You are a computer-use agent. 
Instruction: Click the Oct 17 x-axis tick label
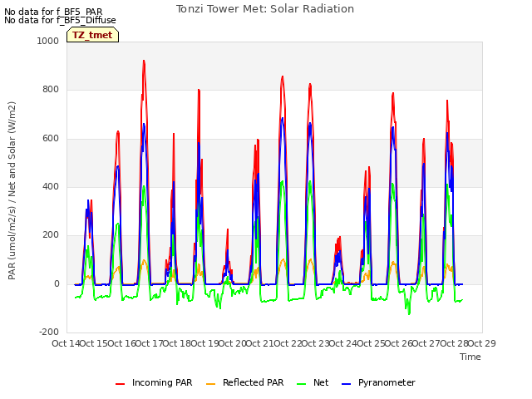point(149,343)
